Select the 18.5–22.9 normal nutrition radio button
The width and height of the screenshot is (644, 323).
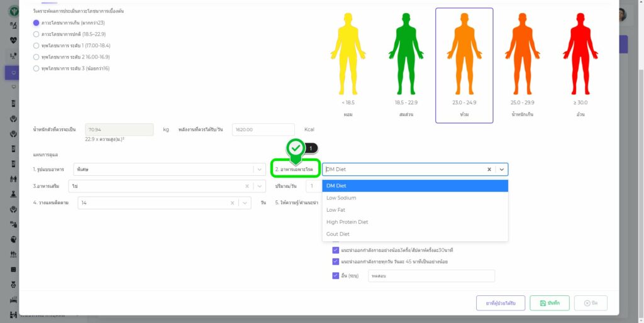click(36, 34)
